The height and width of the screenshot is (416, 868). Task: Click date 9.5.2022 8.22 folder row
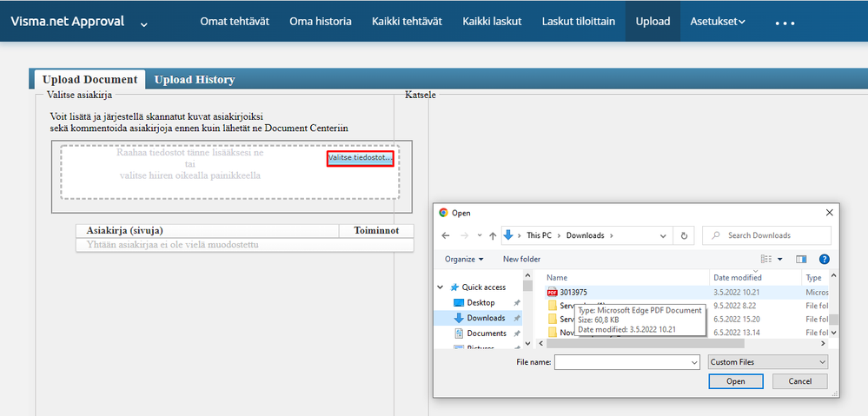pyautogui.click(x=734, y=305)
